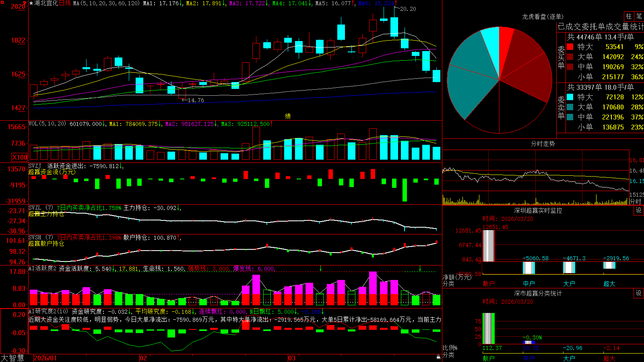Click the teal 大单 sell order swatch
The height and width of the screenshot is (362, 644).
tap(570, 107)
